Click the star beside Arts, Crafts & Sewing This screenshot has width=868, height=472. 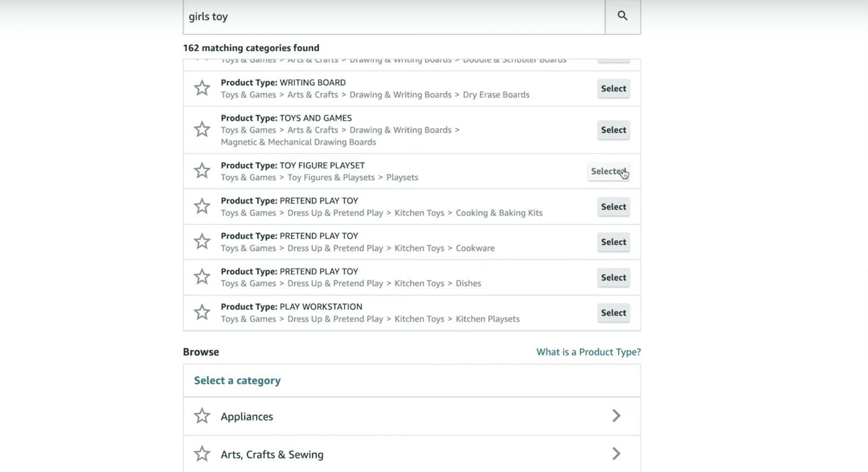(x=202, y=453)
